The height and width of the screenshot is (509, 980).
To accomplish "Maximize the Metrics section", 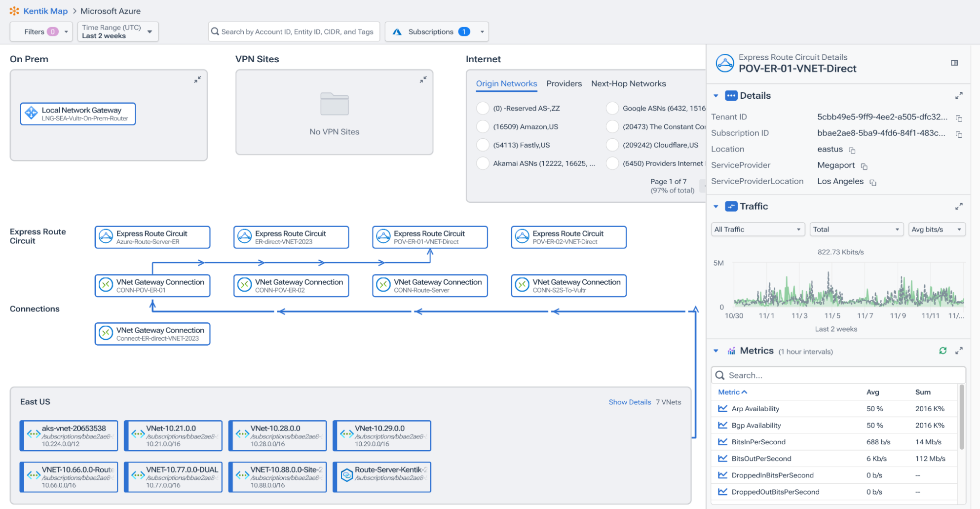I will pyautogui.click(x=959, y=351).
